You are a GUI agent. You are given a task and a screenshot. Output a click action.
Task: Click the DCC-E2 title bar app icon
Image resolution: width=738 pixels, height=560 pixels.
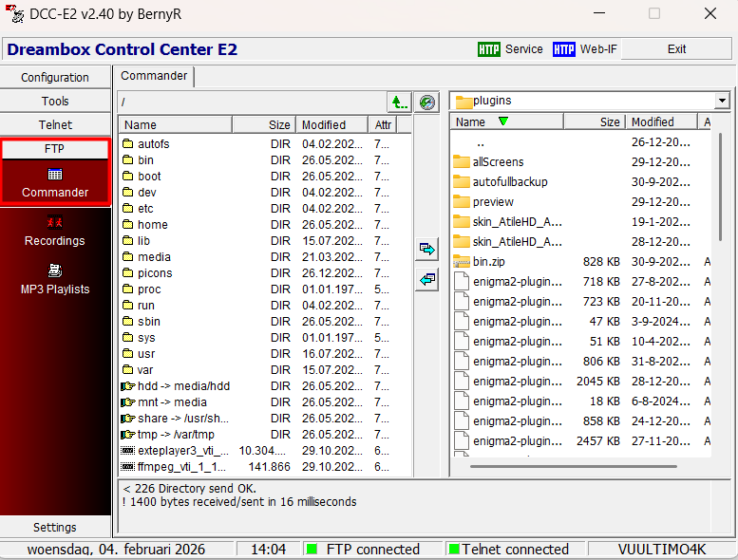pyautogui.click(x=14, y=13)
